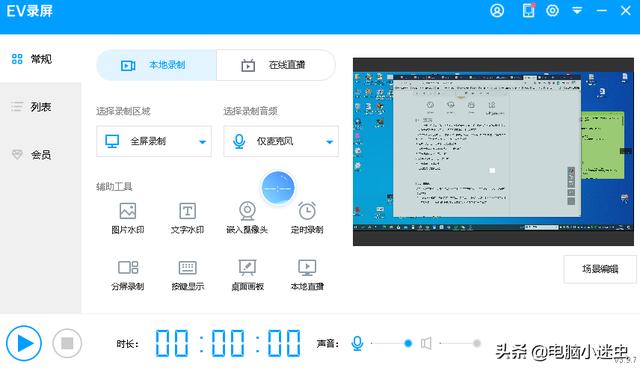
Task: Stop recording with the stop button
Action: point(67,343)
